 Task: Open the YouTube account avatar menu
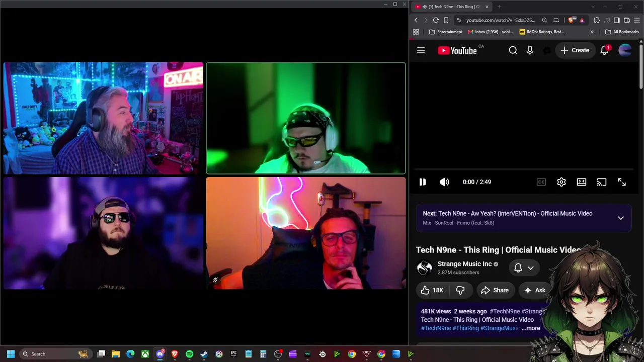(x=625, y=50)
